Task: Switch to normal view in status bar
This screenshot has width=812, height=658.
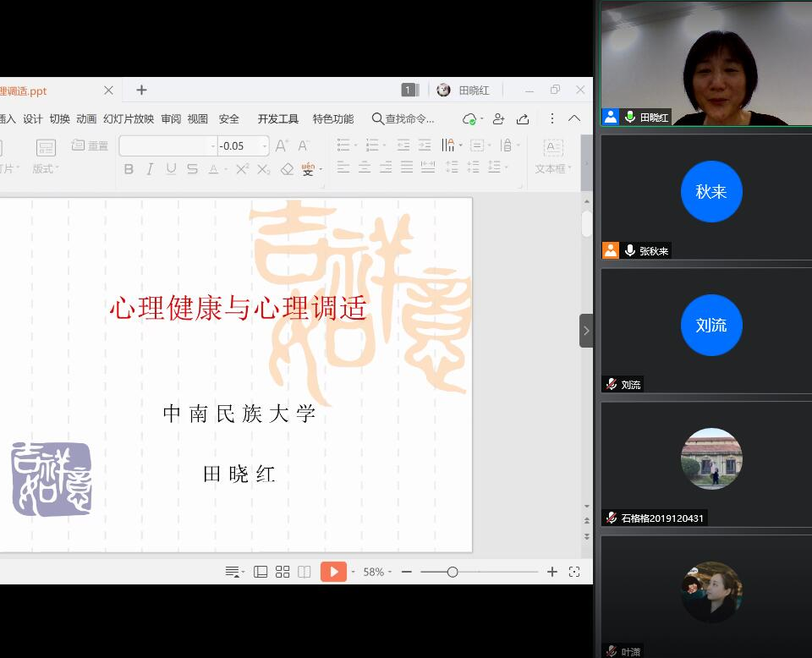Action: click(261, 572)
